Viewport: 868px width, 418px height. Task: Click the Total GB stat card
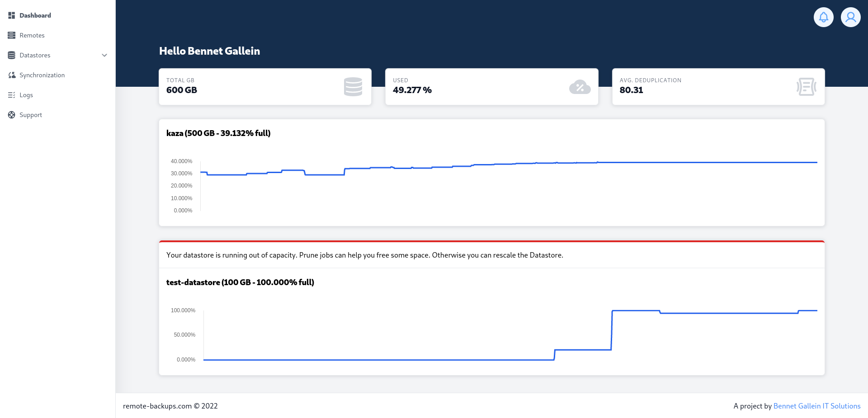[x=265, y=87]
